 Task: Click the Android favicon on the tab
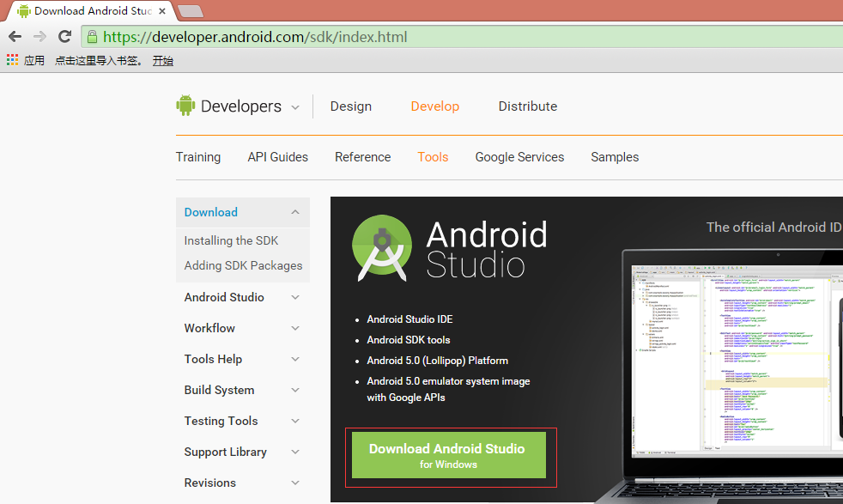point(24,11)
